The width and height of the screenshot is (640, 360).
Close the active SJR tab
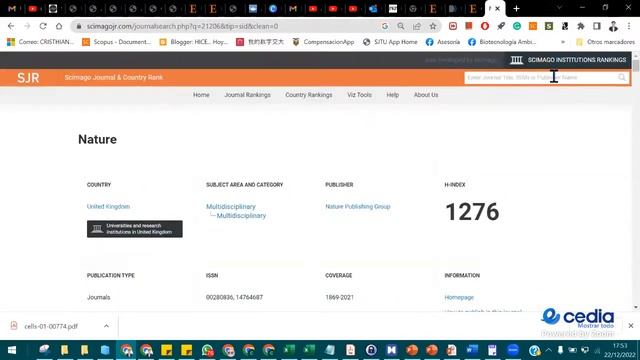tap(498, 9)
